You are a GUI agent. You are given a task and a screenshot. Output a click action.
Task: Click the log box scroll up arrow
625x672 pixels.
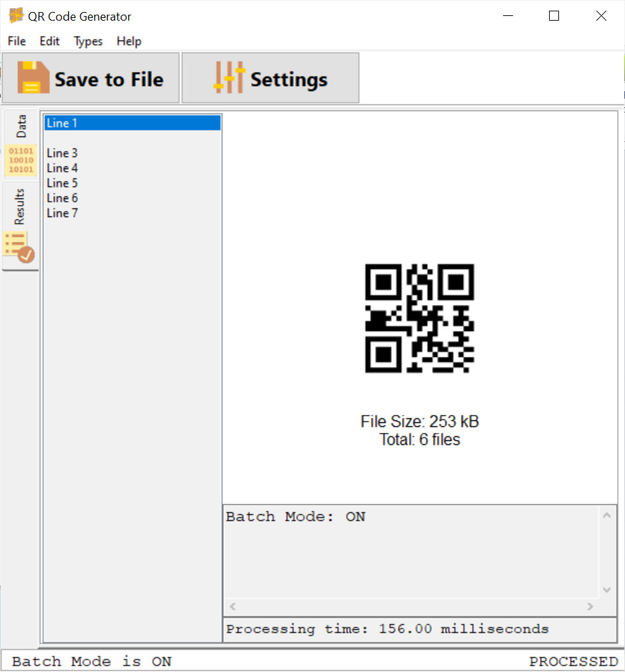pyautogui.click(x=606, y=515)
